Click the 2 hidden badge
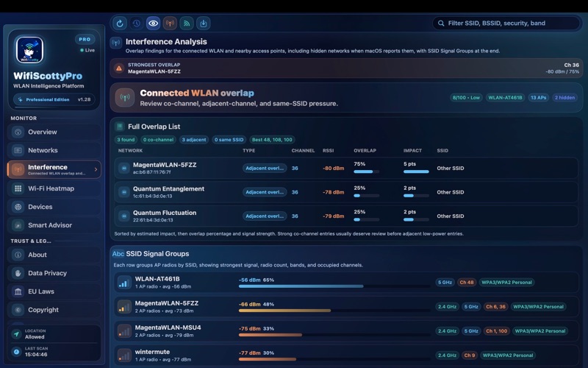The height and width of the screenshot is (368, 588). tap(564, 98)
